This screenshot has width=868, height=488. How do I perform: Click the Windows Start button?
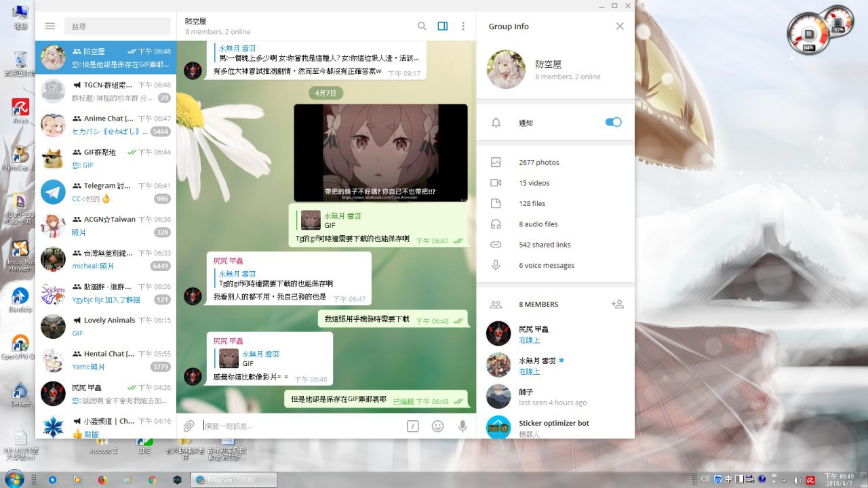[14, 479]
